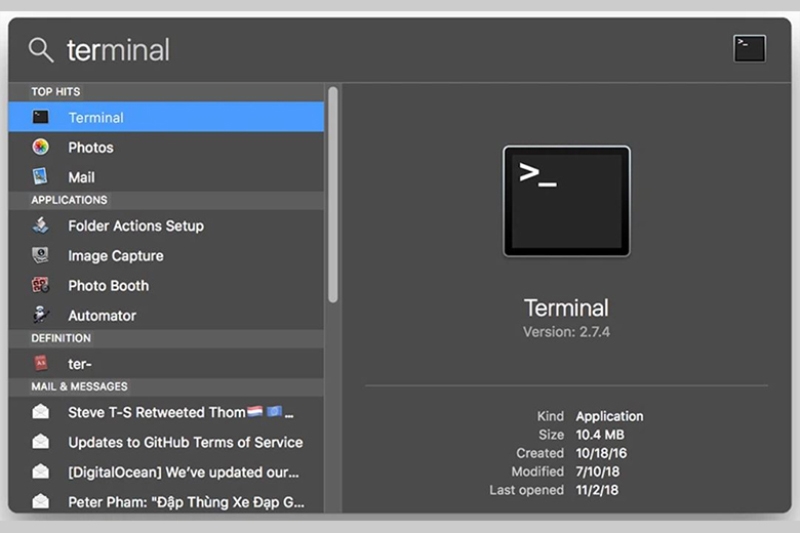Open the ter- definition entry
Viewport: 800px width, 533px height.
(166, 364)
